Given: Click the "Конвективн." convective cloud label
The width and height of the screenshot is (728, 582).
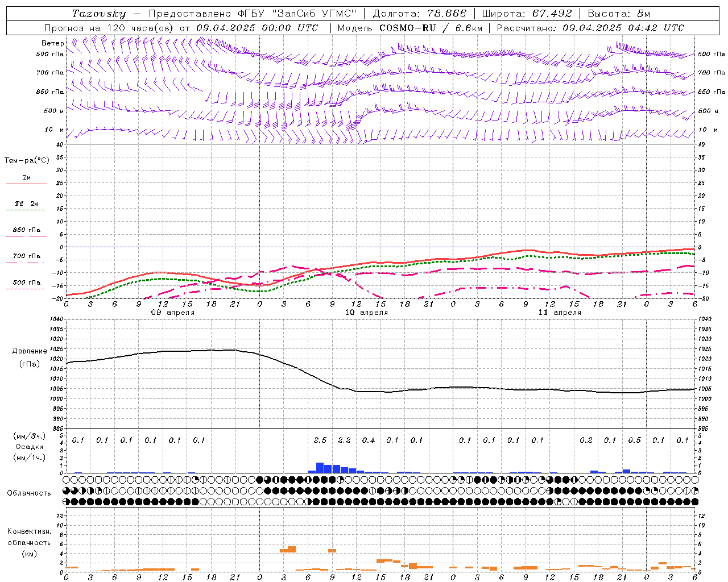Looking at the screenshot, I should pyautogui.click(x=29, y=531).
